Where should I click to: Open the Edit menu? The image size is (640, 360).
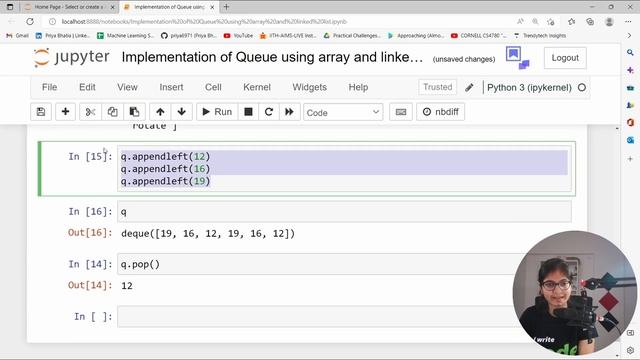pos(87,87)
